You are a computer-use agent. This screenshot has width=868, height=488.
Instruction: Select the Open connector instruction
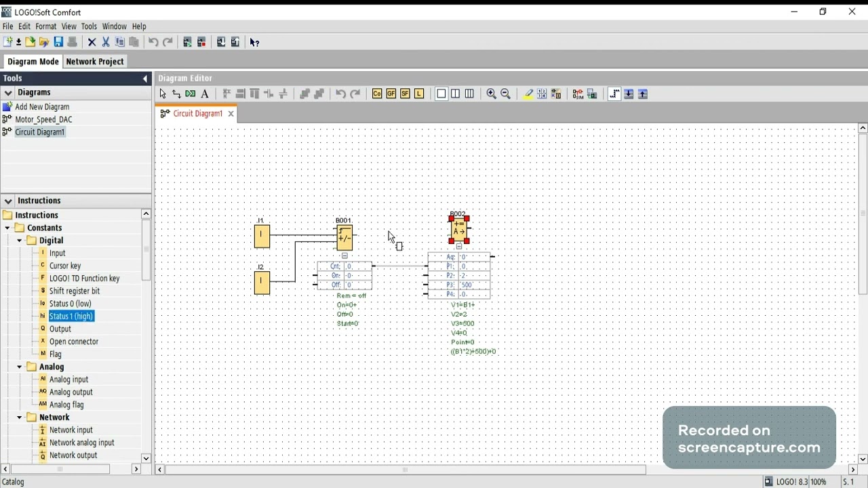click(x=74, y=342)
